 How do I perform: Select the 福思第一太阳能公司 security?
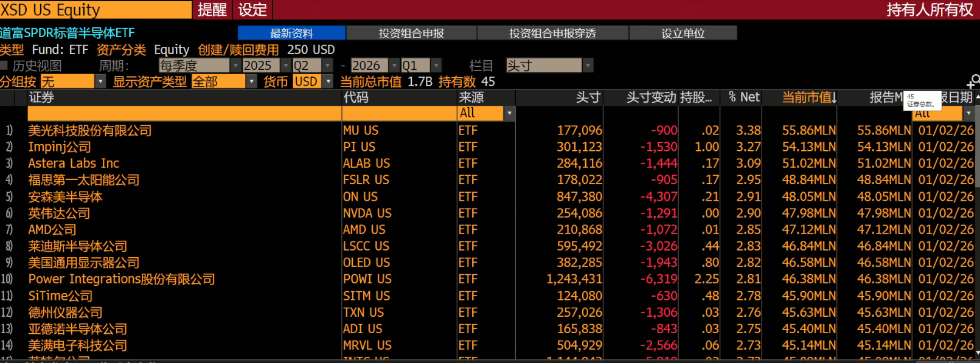tap(84, 180)
